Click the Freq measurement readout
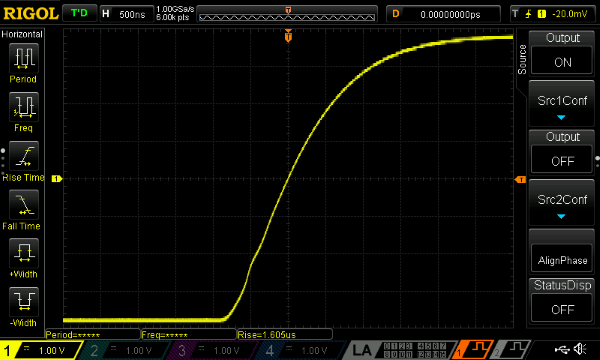 point(189,335)
